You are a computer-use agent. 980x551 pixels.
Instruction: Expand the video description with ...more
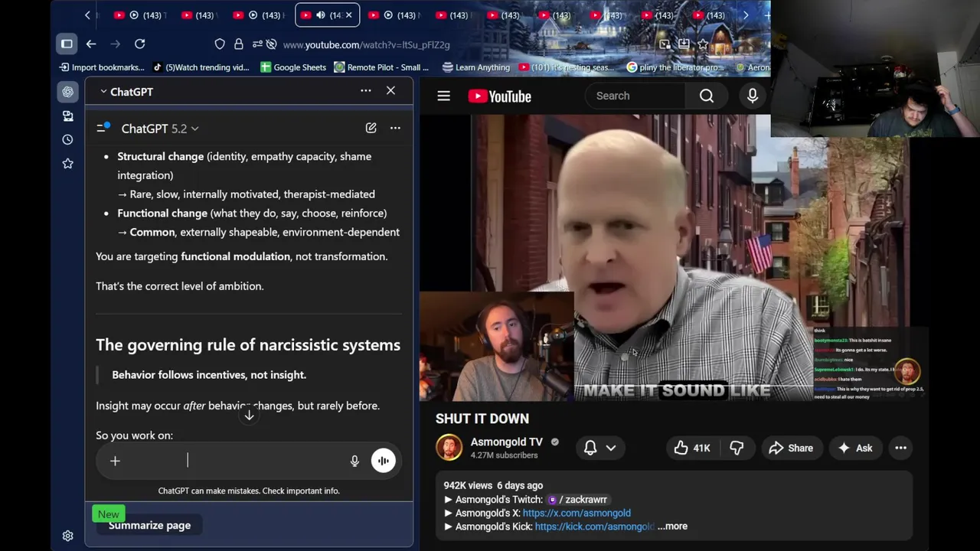point(672,527)
